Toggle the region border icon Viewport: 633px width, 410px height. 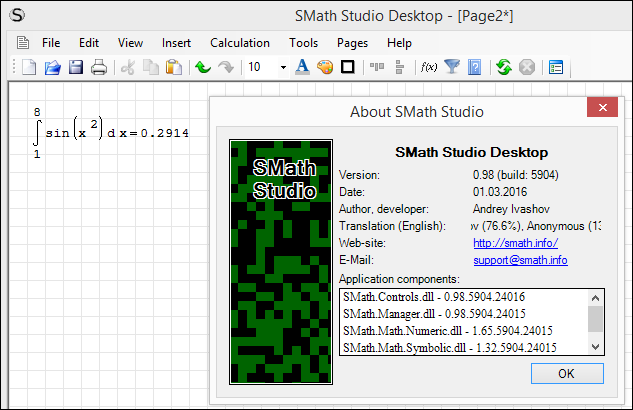pos(348,68)
